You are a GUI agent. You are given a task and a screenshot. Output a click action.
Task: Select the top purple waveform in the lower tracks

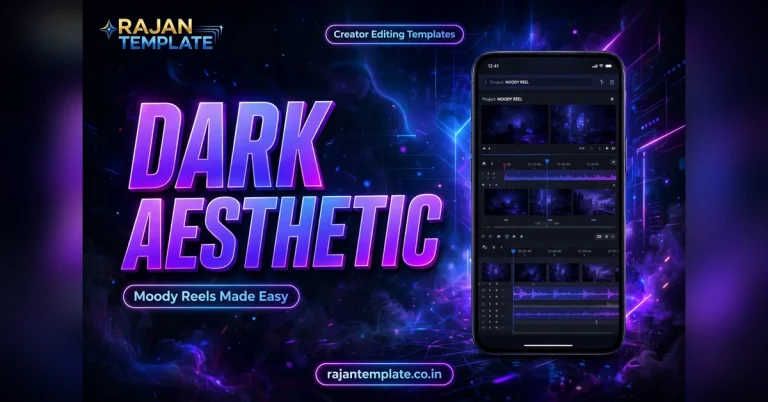(566, 294)
